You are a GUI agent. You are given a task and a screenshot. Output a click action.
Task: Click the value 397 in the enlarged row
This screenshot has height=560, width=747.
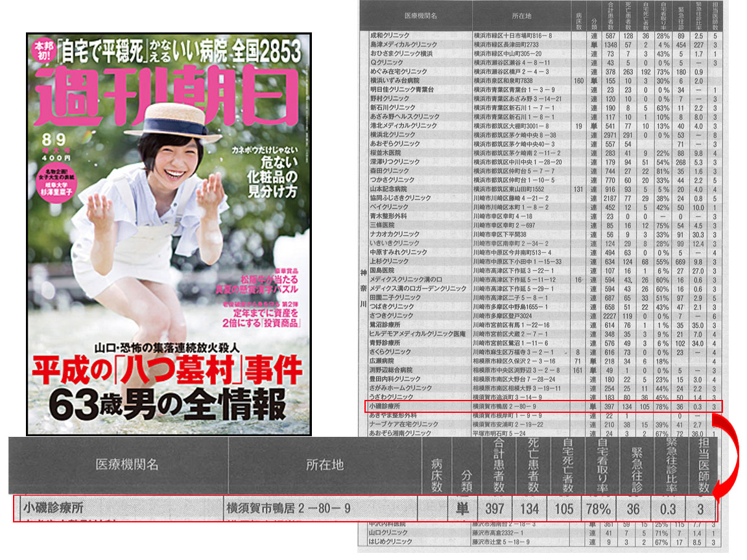(495, 509)
